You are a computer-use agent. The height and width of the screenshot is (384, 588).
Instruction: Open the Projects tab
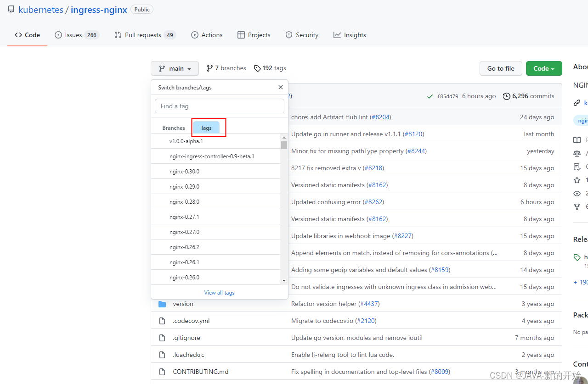click(254, 35)
